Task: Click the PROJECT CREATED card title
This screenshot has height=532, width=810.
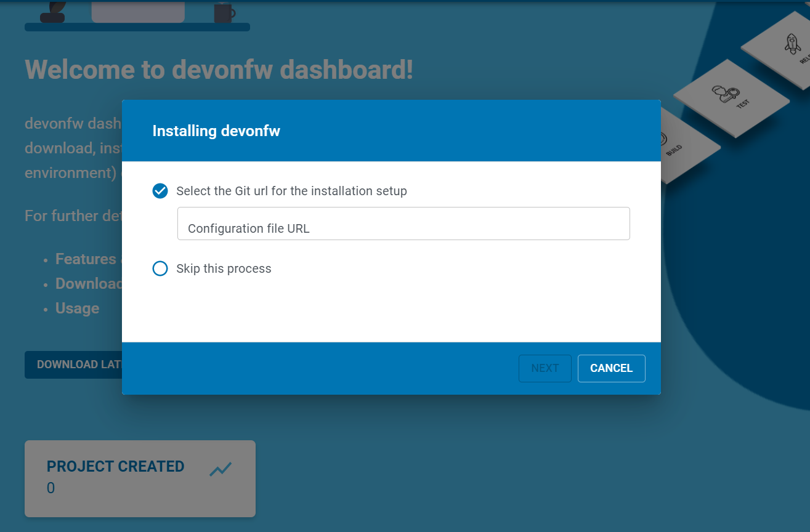Action: click(115, 466)
